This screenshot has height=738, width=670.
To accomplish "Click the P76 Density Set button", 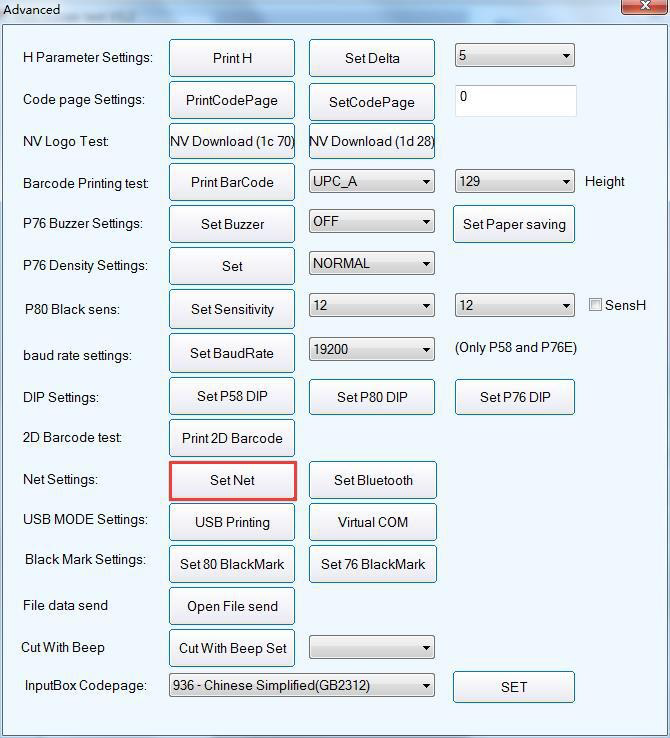I will click(232, 266).
